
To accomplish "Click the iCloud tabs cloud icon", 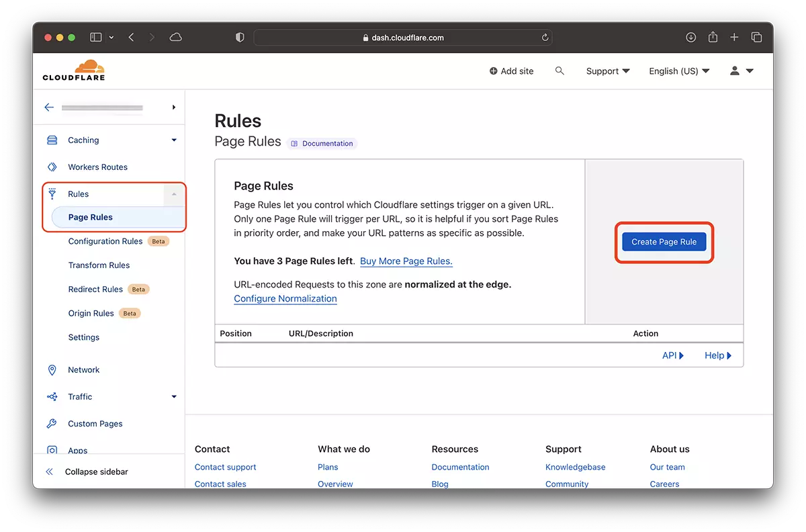I will click(176, 38).
